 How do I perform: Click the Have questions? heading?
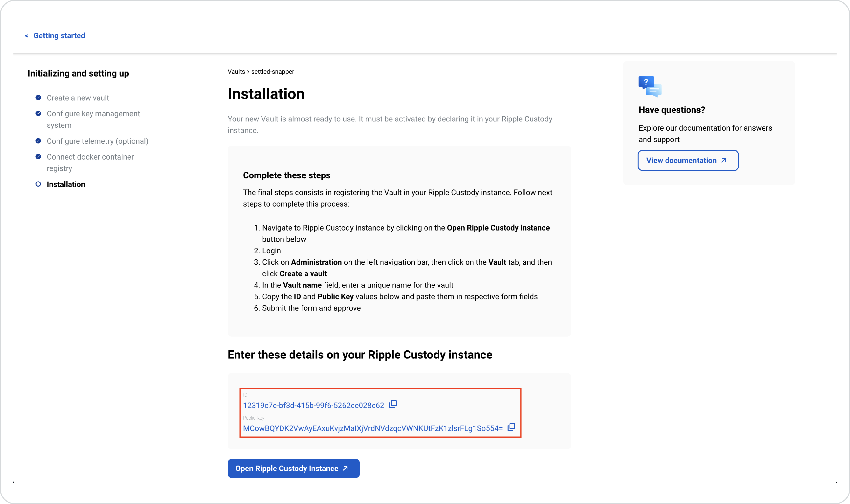click(672, 110)
